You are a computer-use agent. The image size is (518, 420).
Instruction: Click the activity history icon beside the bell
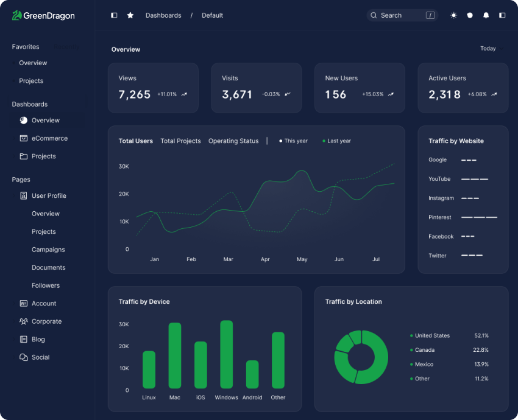(470, 15)
